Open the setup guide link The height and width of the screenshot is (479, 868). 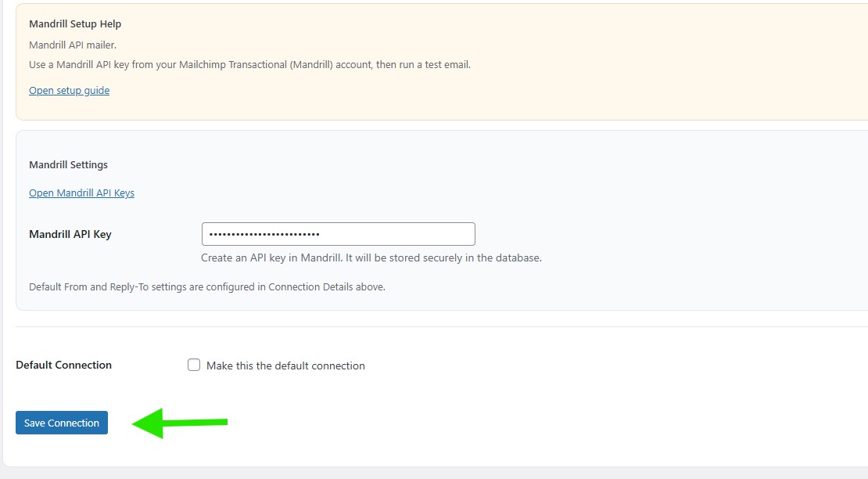coord(69,91)
